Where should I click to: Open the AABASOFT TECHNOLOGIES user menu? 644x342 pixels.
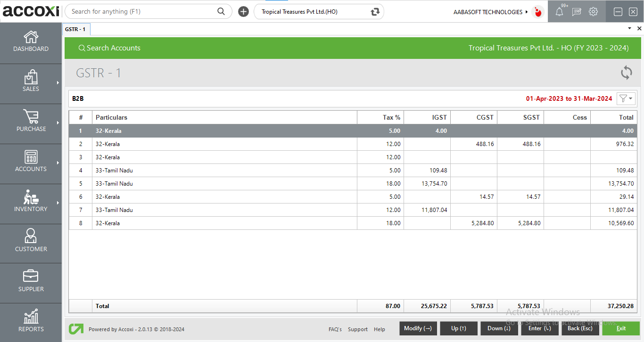(490, 12)
